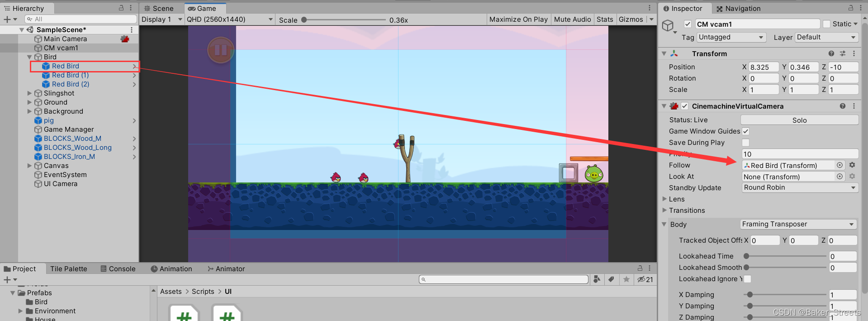Open the Hierarchy panel options menu
This screenshot has height=321, width=868.
pyautogui.click(x=131, y=8)
